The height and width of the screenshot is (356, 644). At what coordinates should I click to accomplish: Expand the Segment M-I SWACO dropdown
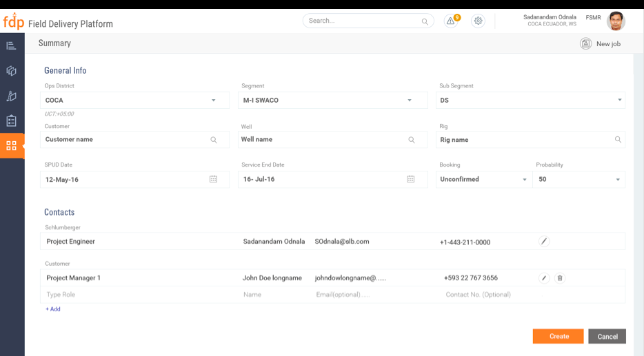(x=410, y=101)
